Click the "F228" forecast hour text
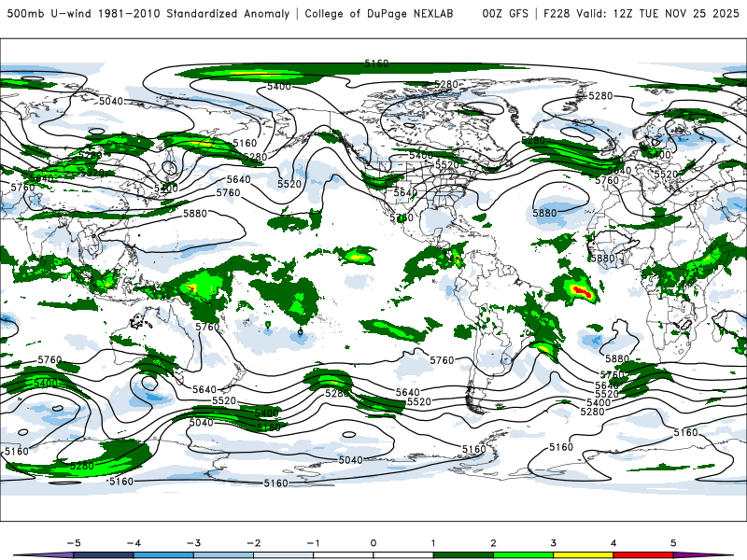The image size is (747, 560). point(557,13)
